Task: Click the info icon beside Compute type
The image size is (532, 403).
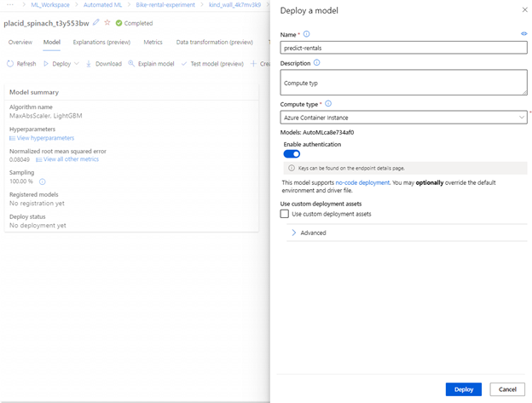Action: pyautogui.click(x=328, y=104)
